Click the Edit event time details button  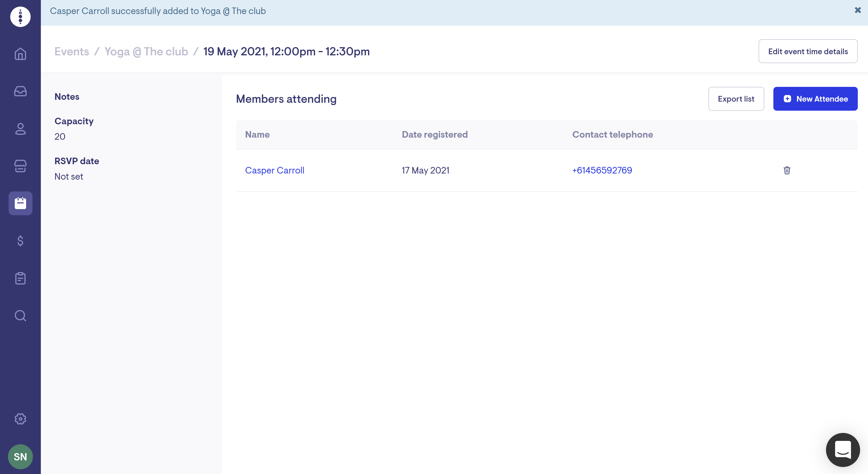(808, 51)
